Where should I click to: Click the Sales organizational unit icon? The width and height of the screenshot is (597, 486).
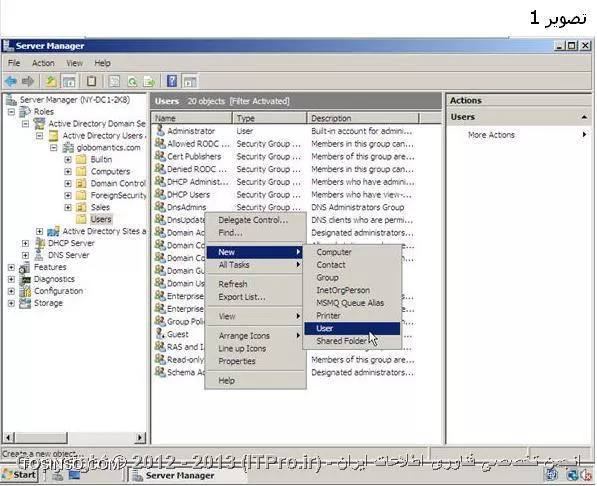pyautogui.click(x=81, y=207)
